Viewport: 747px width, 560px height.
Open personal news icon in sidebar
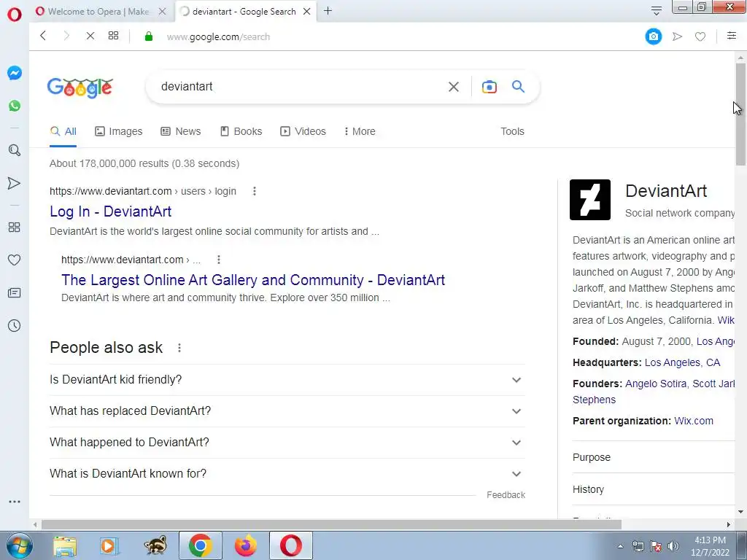[x=15, y=293]
